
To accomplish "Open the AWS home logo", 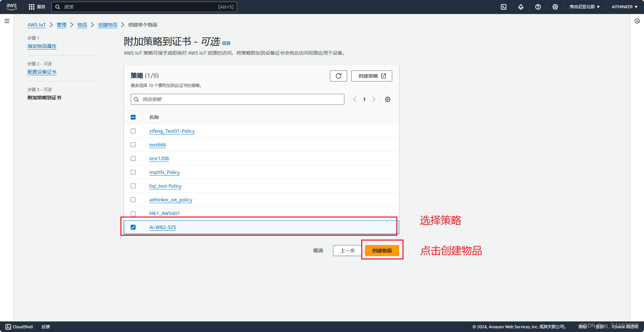I will (x=11, y=7).
